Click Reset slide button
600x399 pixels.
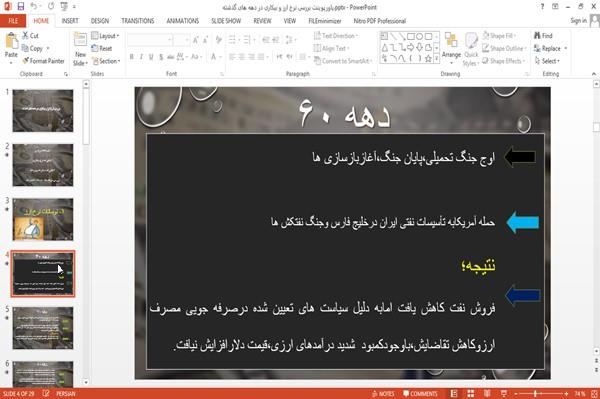tap(102, 48)
